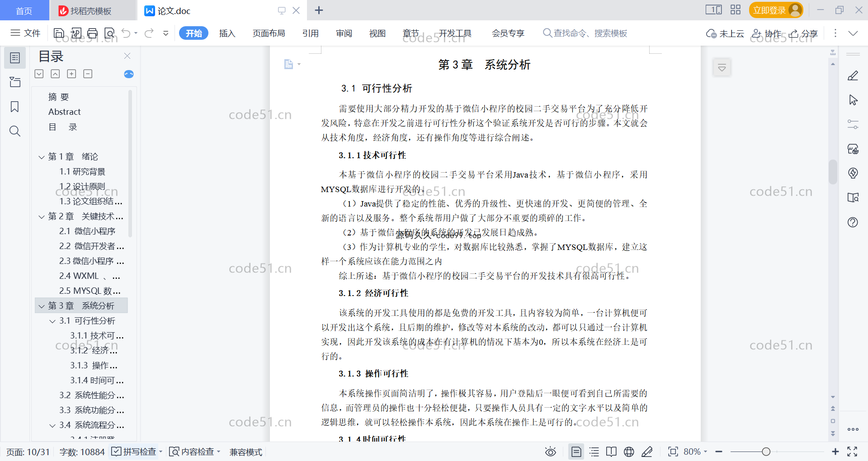The image size is (868, 461).
Task: Jump to 1.1 研究背景 in the outline
Action: [x=82, y=172]
